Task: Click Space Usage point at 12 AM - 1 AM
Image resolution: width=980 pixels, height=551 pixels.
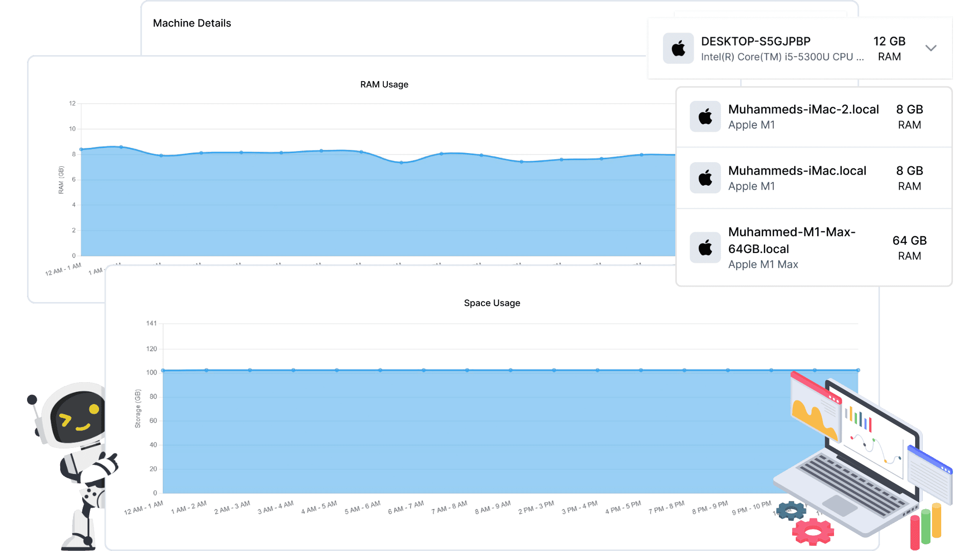Action: coord(163,370)
